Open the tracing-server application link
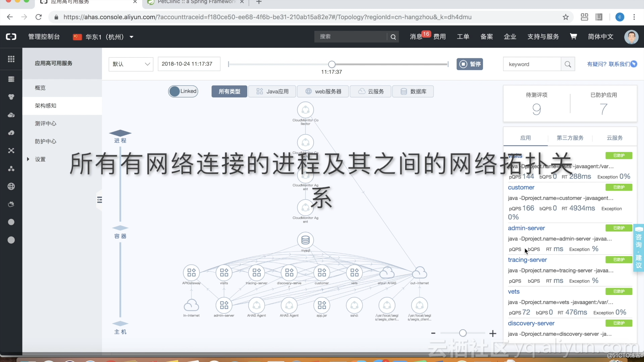Viewport: 644px width, 362px height. (527, 260)
